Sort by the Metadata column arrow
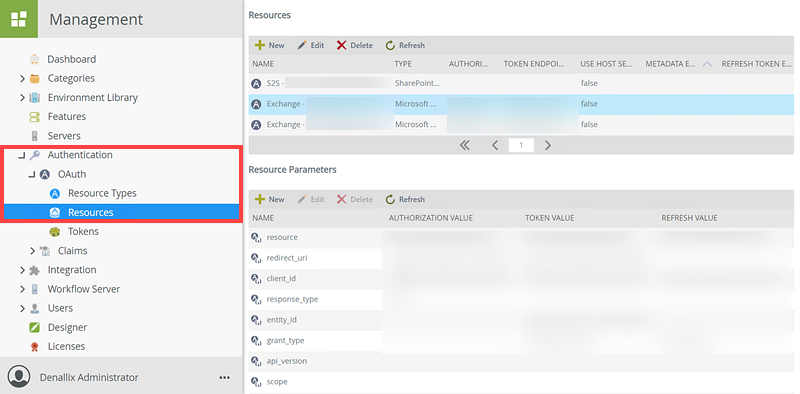The width and height of the screenshot is (800, 394). click(707, 64)
